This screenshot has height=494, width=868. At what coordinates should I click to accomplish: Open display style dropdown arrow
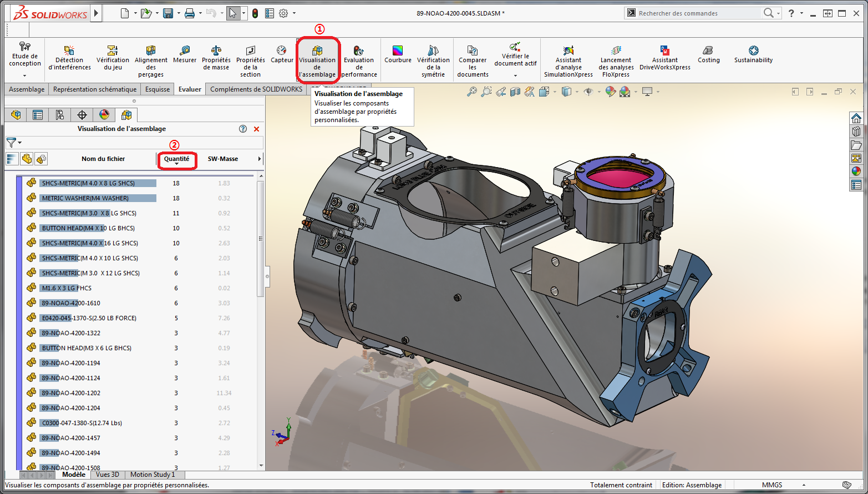[577, 92]
